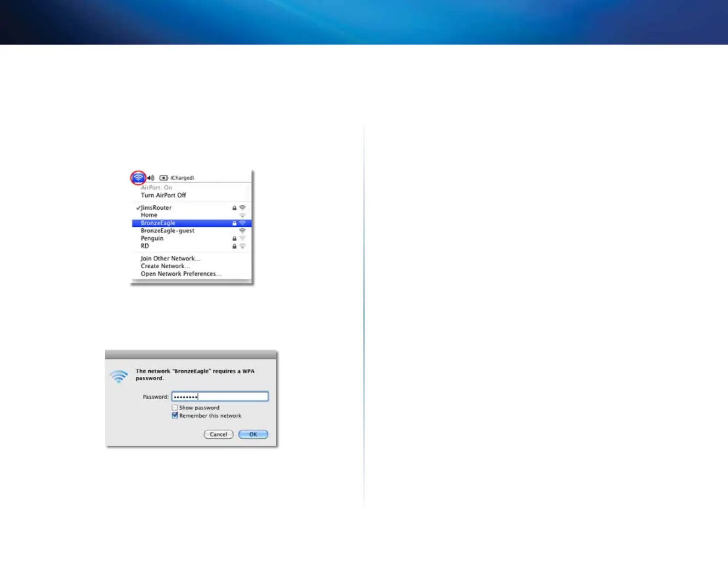Click the signal icon next to Penguin
This screenshot has height=563, width=728.
pos(243,239)
